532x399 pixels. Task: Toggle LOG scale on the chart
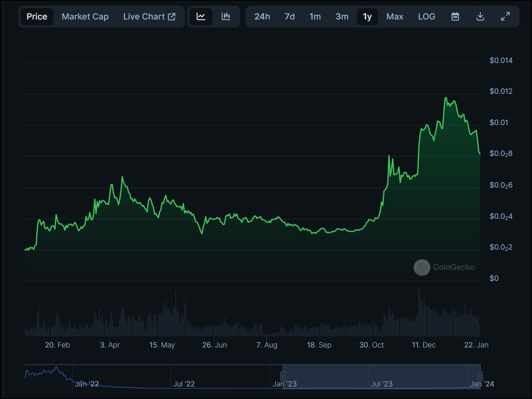426,17
